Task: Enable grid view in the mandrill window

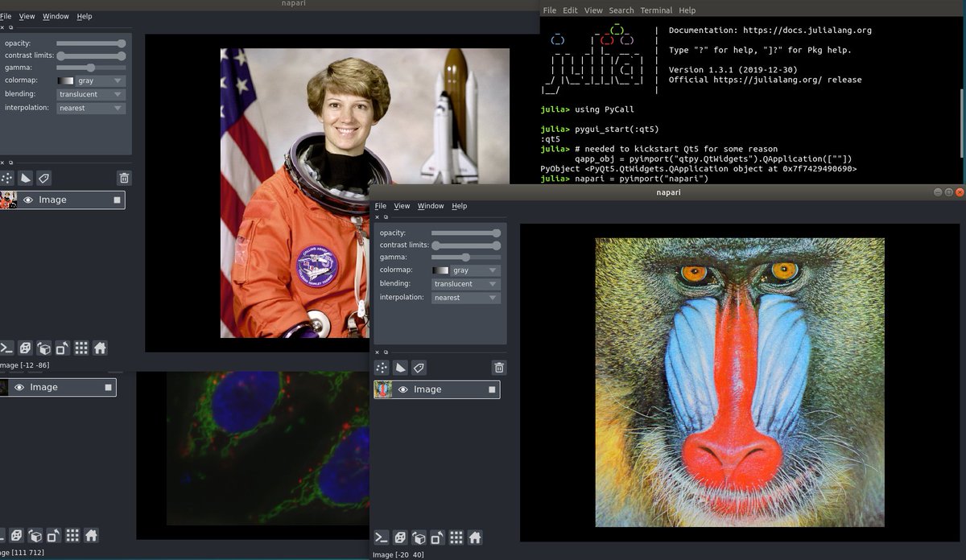Action: [456, 537]
